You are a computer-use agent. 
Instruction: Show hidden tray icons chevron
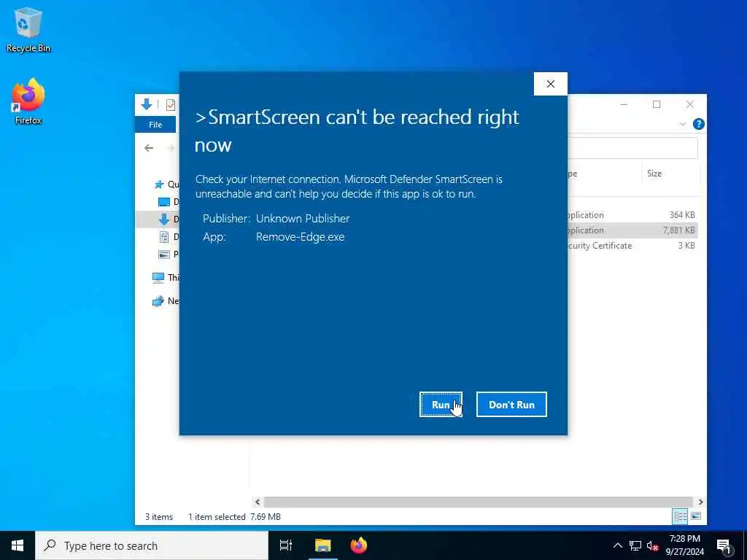[x=617, y=545]
